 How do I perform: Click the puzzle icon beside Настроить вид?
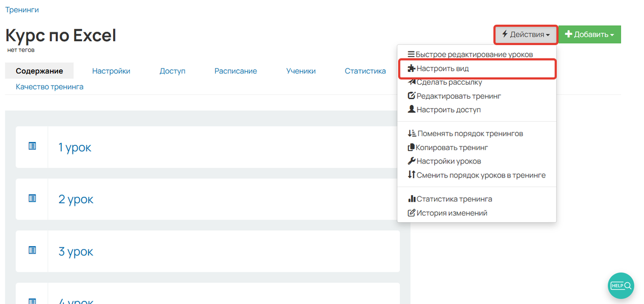click(412, 69)
